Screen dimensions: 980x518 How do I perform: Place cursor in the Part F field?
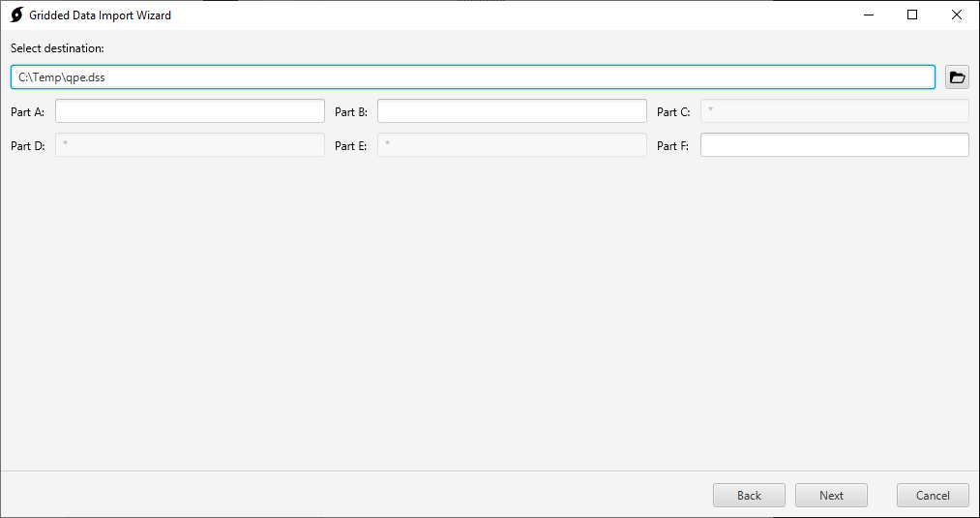pos(834,145)
